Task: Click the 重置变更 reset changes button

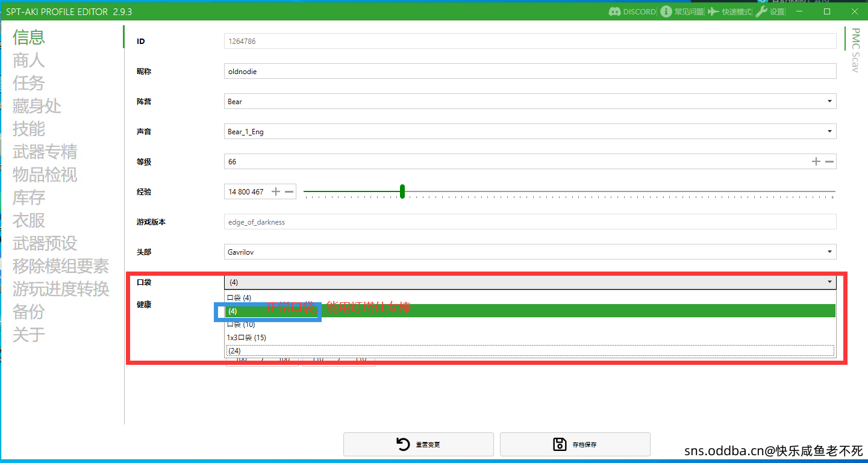Action: [419, 444]
